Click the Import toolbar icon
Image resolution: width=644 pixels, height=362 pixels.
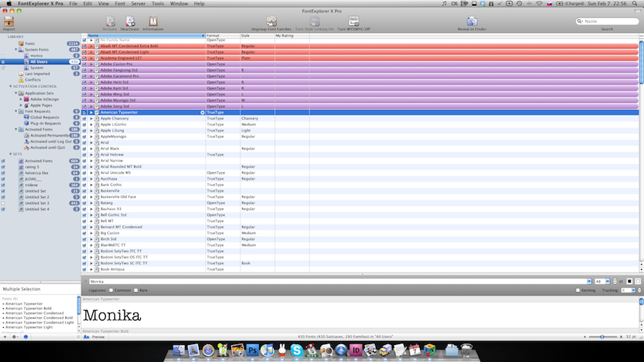[x=9, y=21]
